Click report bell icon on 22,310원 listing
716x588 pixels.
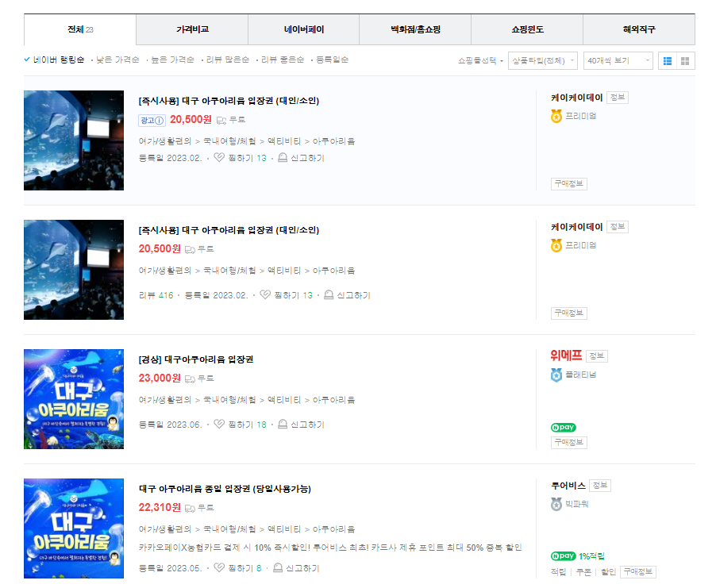[x=278, y=567]
